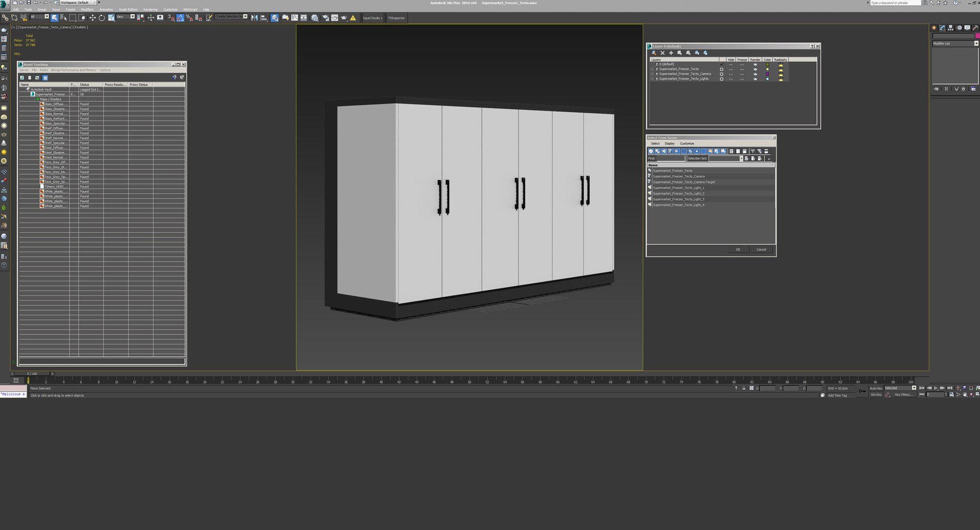Viewport: 980px width, 530px height.
Task: Open the Workspace: Default dropdown
Action: click(x=78, y=3)
